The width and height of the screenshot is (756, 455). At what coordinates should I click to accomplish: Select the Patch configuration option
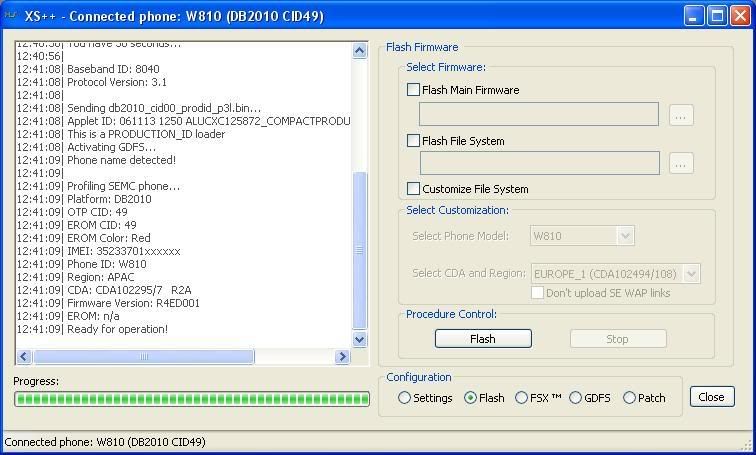coord(629,398)
